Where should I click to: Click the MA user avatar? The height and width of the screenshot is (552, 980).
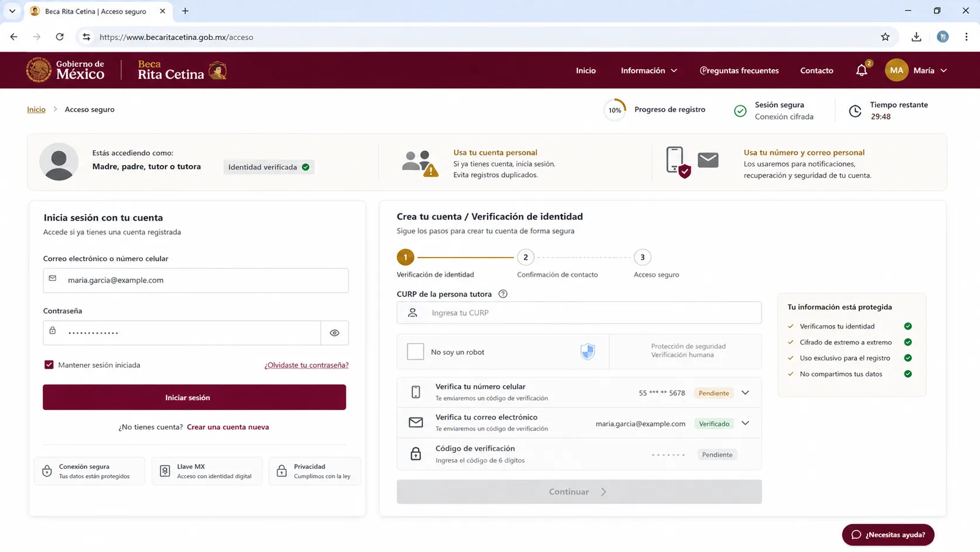pos(896,70)
